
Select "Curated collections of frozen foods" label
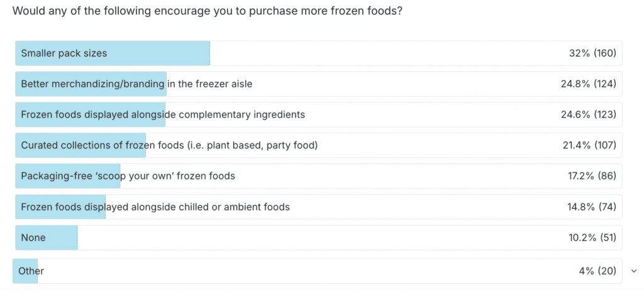pos(169,145)
